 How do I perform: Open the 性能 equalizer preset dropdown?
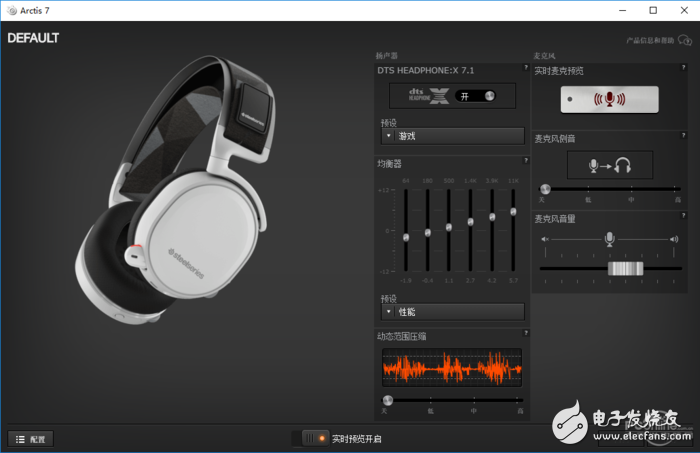pos(452,312)
